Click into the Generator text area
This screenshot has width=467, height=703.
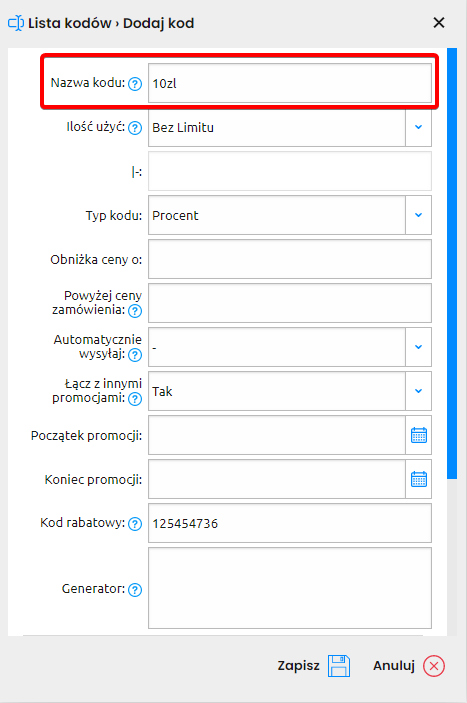(290, 588)
